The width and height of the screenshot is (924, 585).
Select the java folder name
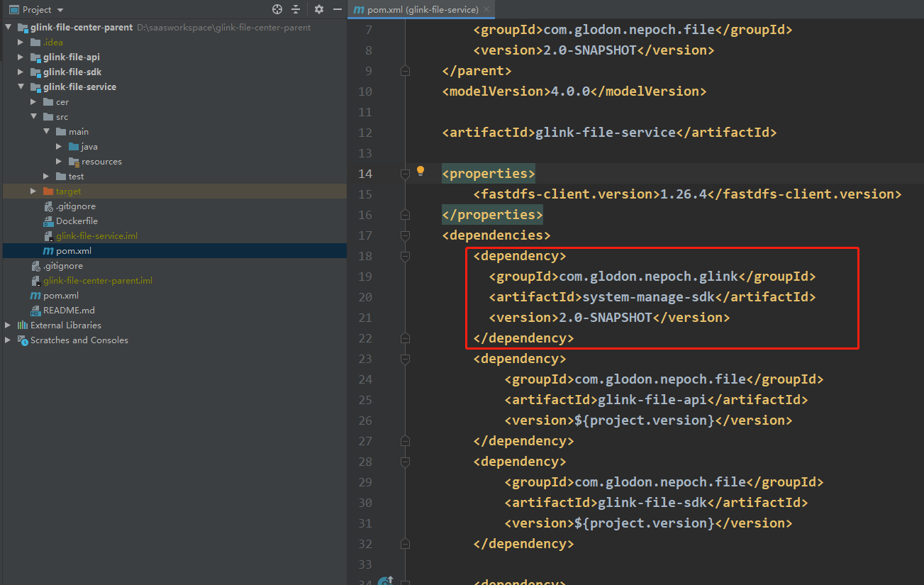coord(89,146)
